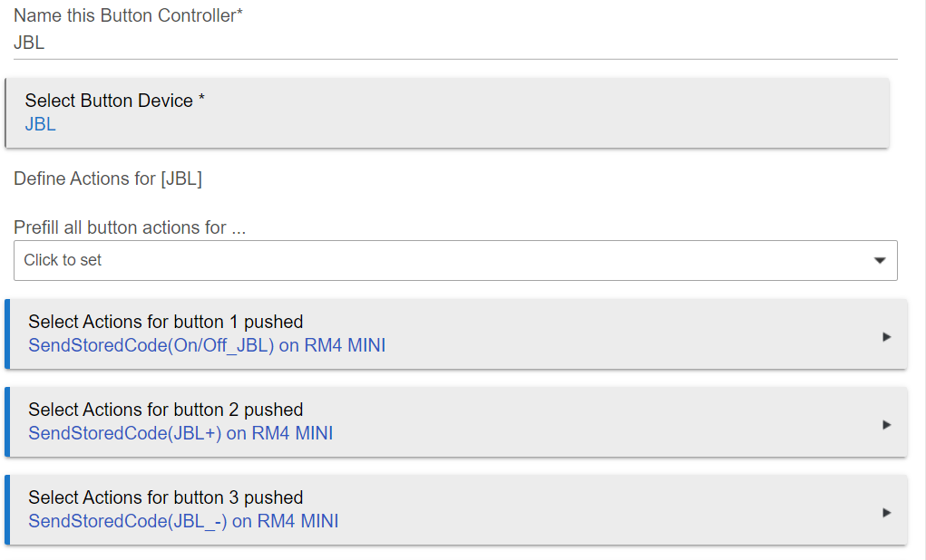Image resolution: width=926 pixels, height=560 pixels.
Task: Click the prefill dropdown caret arrow
Action: [x=879, y=261]
